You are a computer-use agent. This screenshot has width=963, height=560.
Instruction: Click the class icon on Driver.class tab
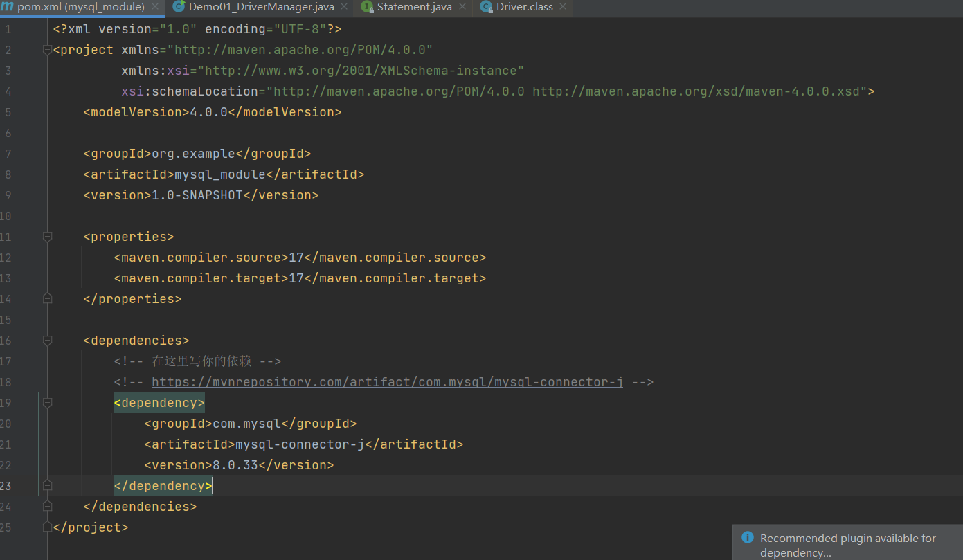486,7
